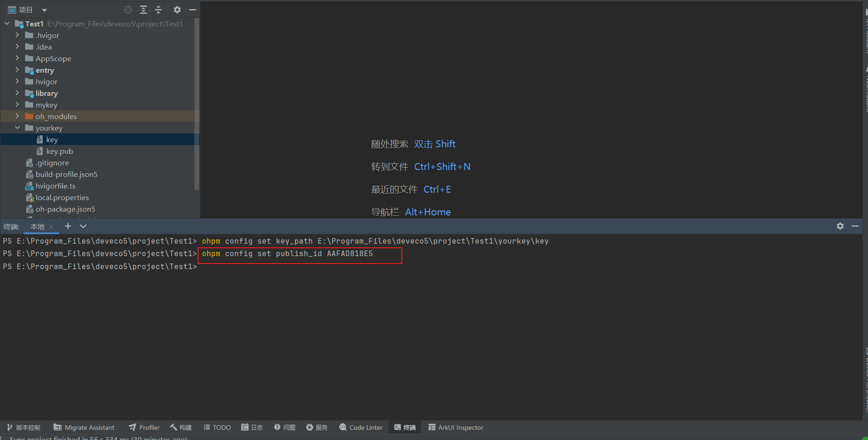Click the collapse all icon in project panel
The width and height of the screenshot is (868, 440).
pos(158,10)
